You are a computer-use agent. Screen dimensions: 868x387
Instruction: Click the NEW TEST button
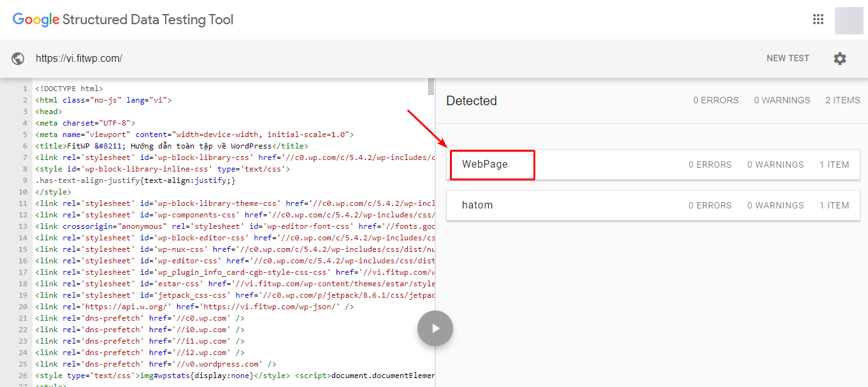pyautogui.click(x=788, y=58)
